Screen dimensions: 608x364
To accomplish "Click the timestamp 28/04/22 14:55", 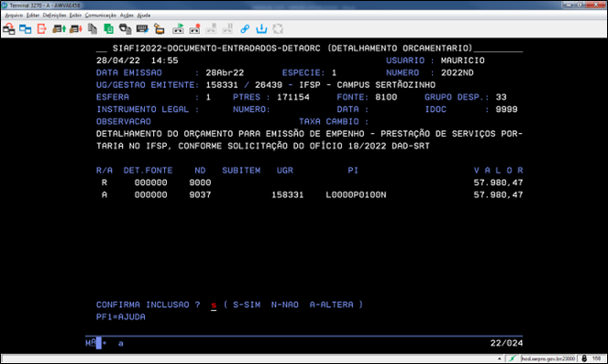I will (138, 61).
